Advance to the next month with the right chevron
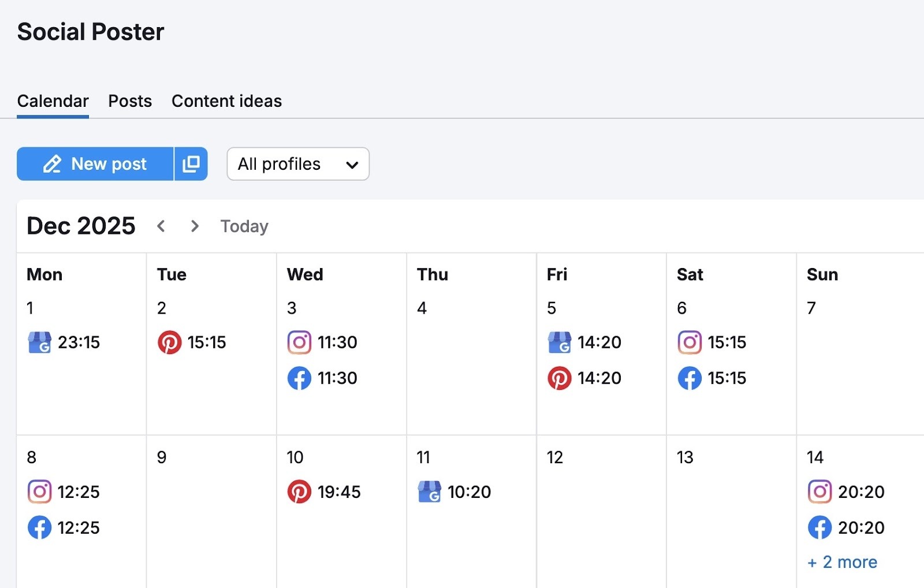Screen dimensions: 924x588 pyautogui.click(x=195, y=226)
